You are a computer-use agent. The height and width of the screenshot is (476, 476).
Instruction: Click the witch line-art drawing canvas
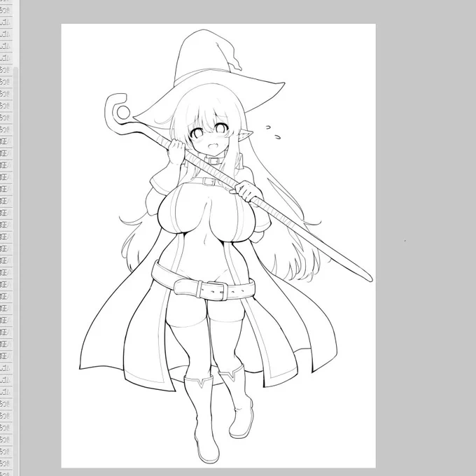point(218,246)
